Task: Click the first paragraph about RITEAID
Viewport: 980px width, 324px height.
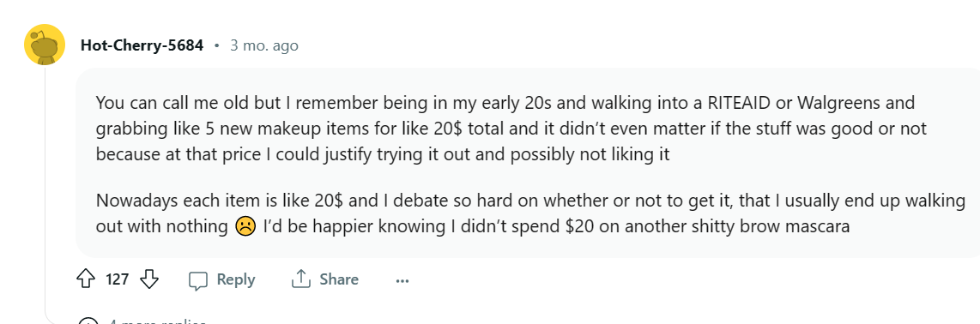Action: (x=511, y=128)
